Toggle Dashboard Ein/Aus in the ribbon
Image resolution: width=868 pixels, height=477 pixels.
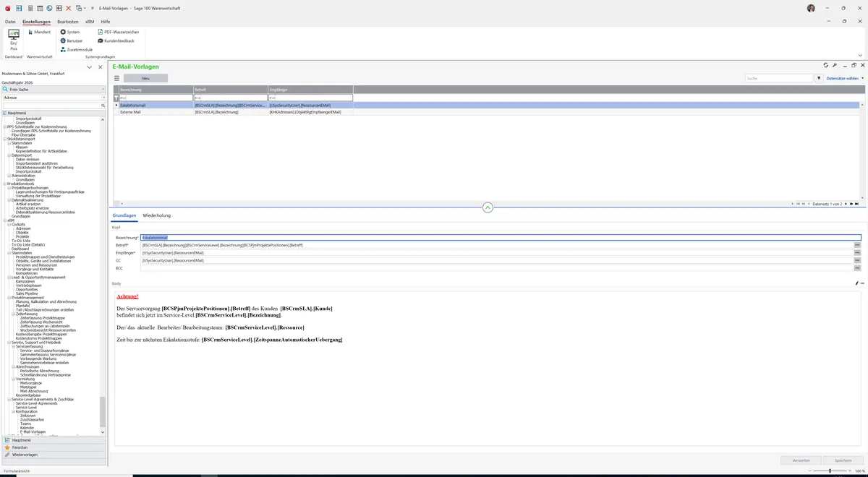point(13,40)
